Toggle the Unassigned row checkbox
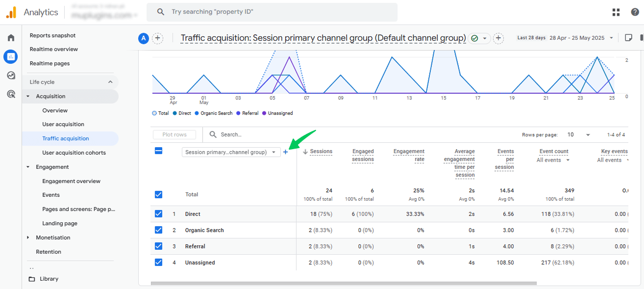Viewport: 644px width, 289px height. click(158, 263)
